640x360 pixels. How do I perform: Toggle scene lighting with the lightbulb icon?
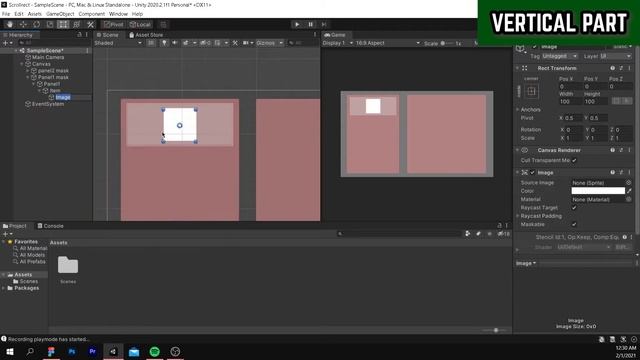164,43
